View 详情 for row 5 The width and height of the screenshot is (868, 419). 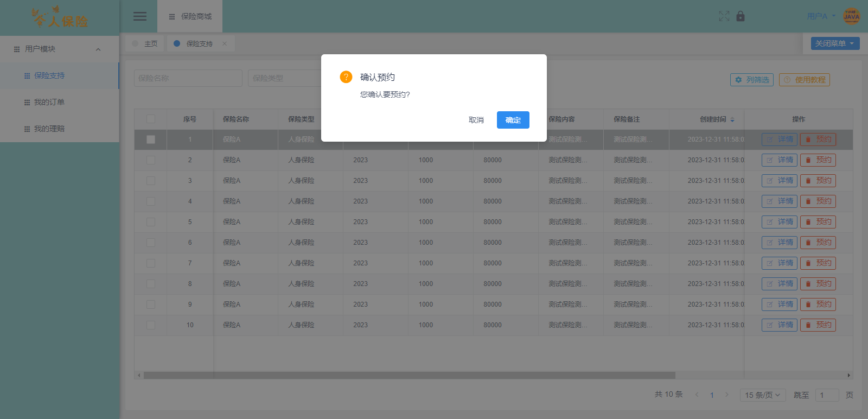780,222
